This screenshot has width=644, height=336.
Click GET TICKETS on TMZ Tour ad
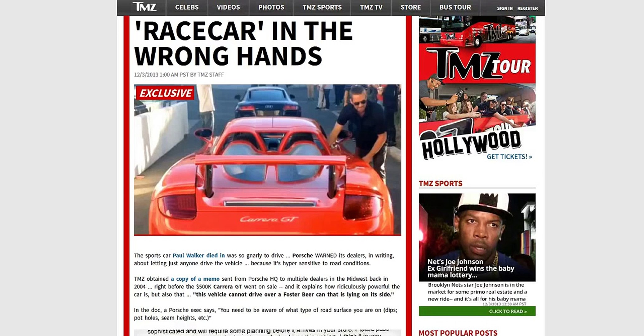point(509,157)
